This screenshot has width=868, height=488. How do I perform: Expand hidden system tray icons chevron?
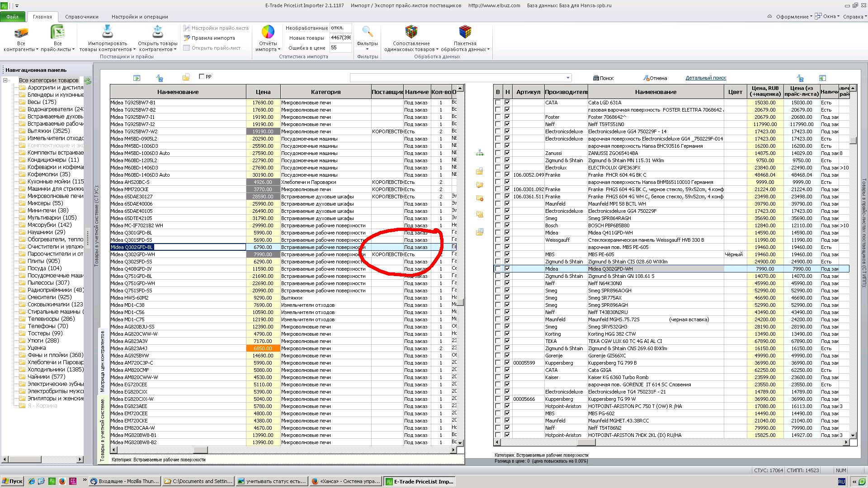[x=854, y=482]
